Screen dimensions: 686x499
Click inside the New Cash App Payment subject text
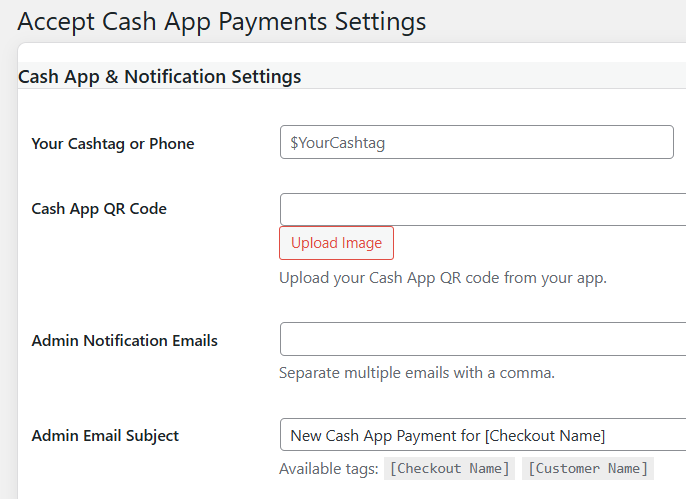coord(448,436)
